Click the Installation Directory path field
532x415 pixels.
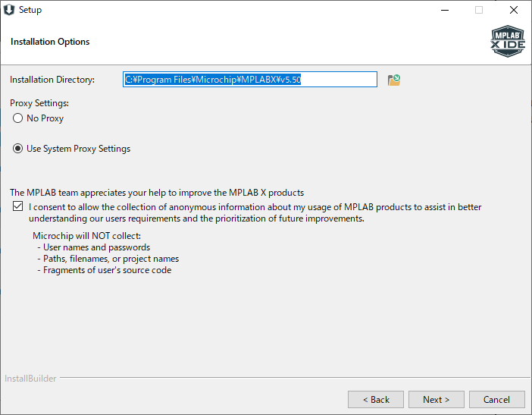tap(250, 80)
